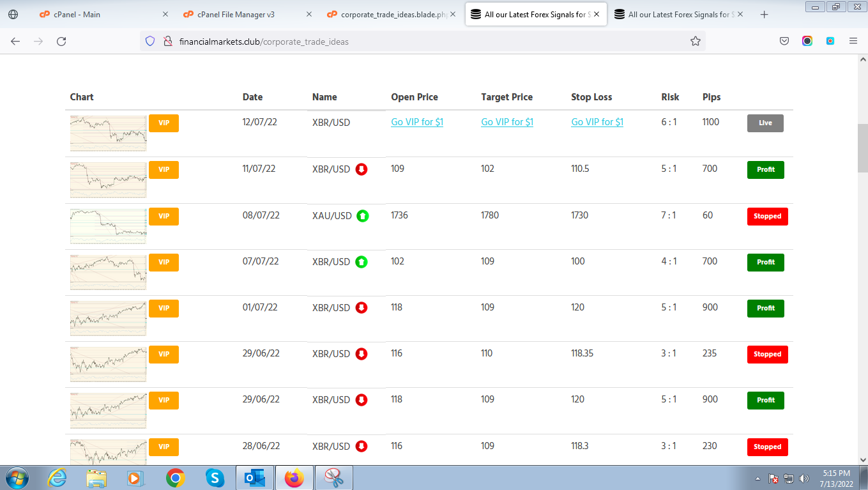This screenshot has height=490, width=868.
Task: Open a new browser tab
Action: pos(764,15)
